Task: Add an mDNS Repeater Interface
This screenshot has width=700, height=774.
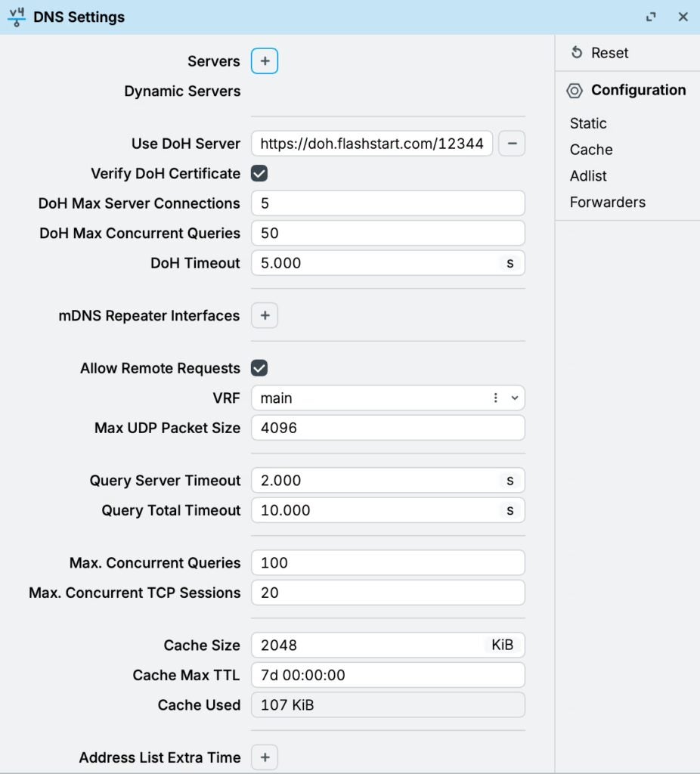Action: tap(265, 315)
